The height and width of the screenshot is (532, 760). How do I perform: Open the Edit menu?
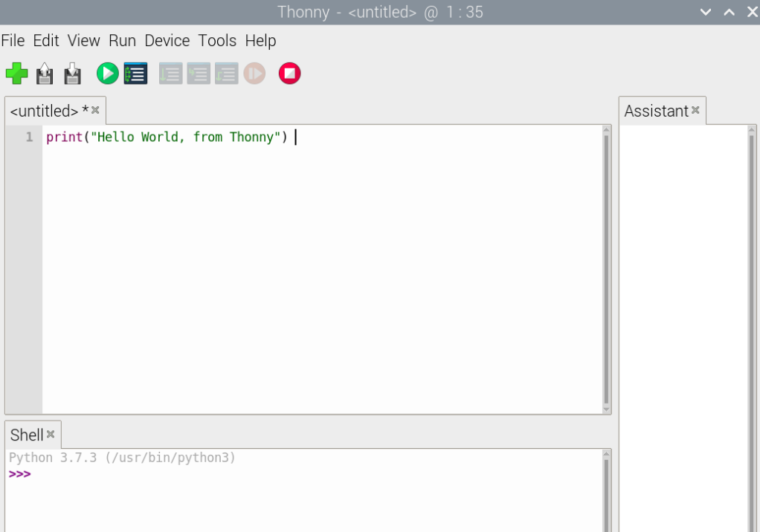click(x=46, y=41)
